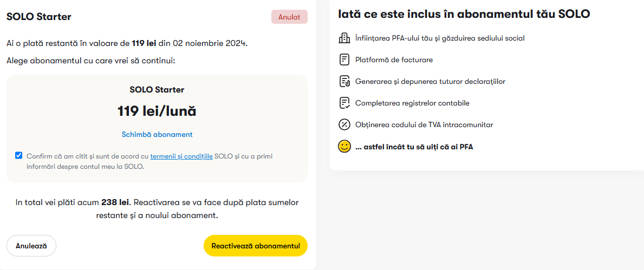
Task: Click the yellow smiley face icon
Action: tap(344, 146)
